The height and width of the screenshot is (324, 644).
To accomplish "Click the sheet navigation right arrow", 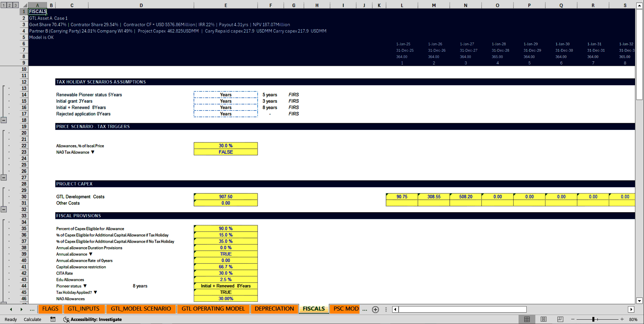I will [21, 309].
